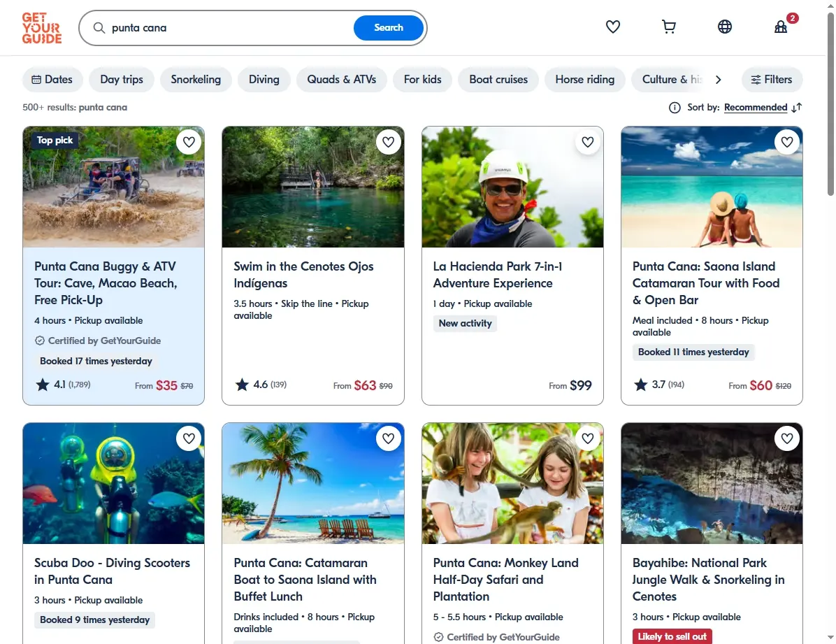The width and height of the screenshot is (836, 644).
Task: Click Booked 17 times yesterday label
Action: (96, 362)
